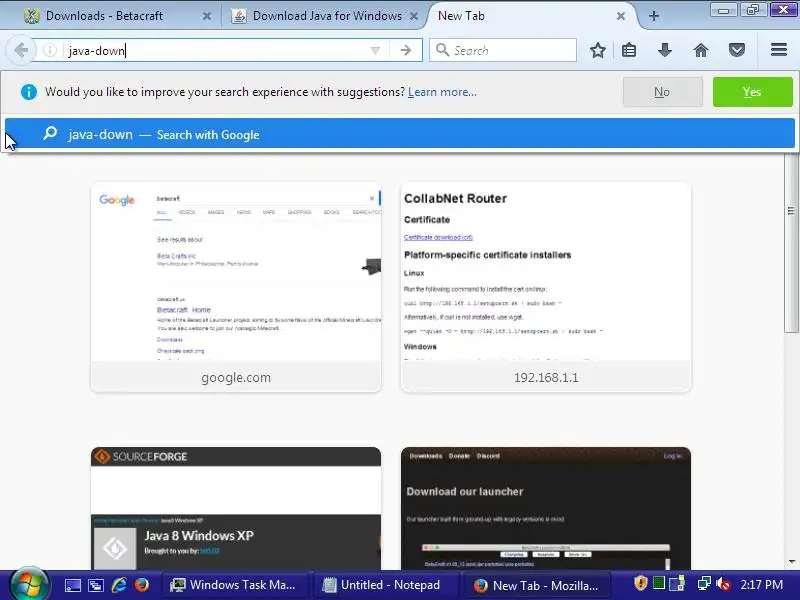
Task: Go to Home page icon
Action: point(701,50)
